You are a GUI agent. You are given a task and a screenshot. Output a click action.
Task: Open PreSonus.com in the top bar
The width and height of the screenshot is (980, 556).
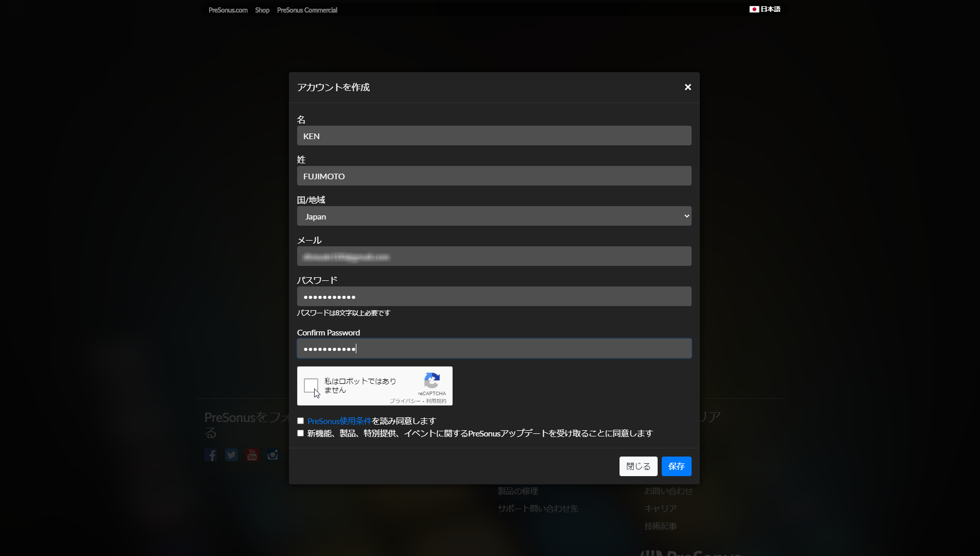tap(228, 10)
